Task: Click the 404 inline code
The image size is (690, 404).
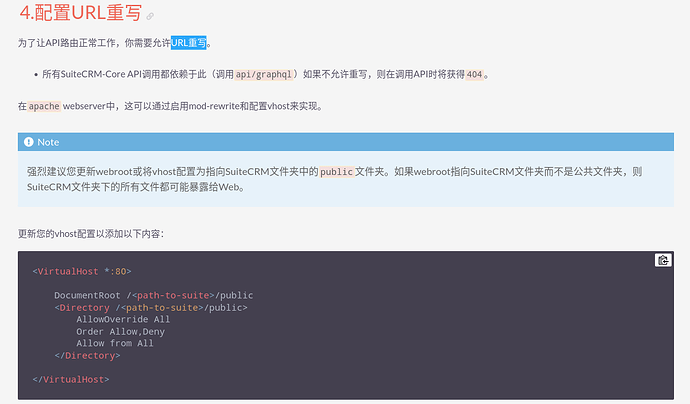Action: coord(474,74)
